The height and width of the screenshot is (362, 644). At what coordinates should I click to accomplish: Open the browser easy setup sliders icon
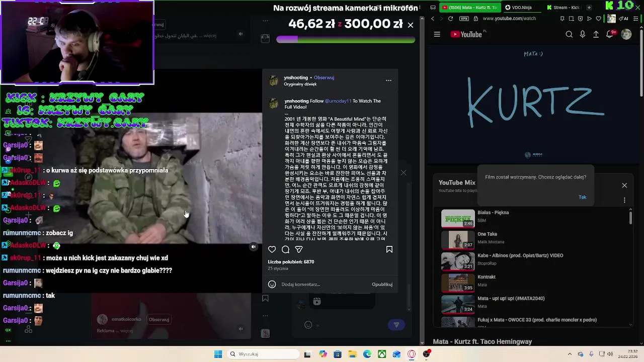click(x=635, y=19)
